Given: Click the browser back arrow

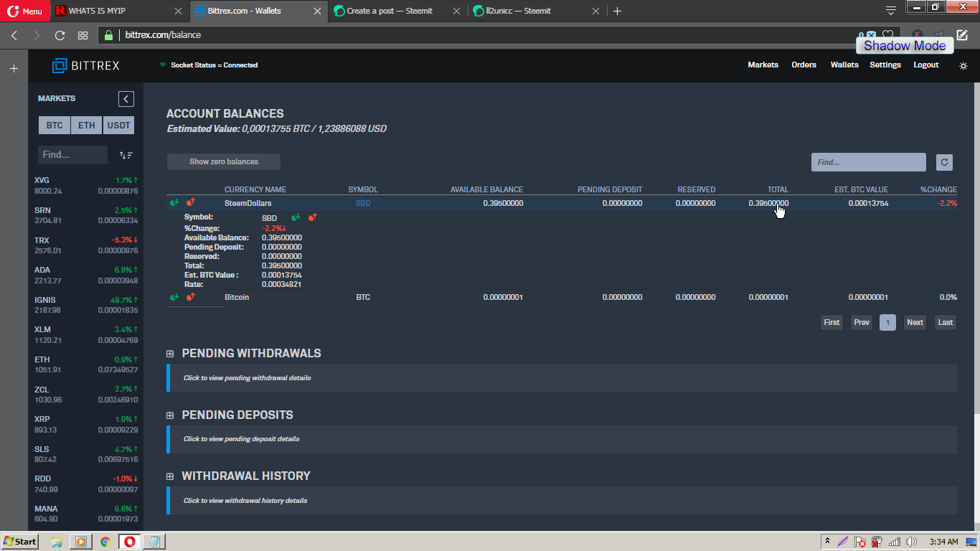Looking at the screenshot, I should [x=14, y=35].
